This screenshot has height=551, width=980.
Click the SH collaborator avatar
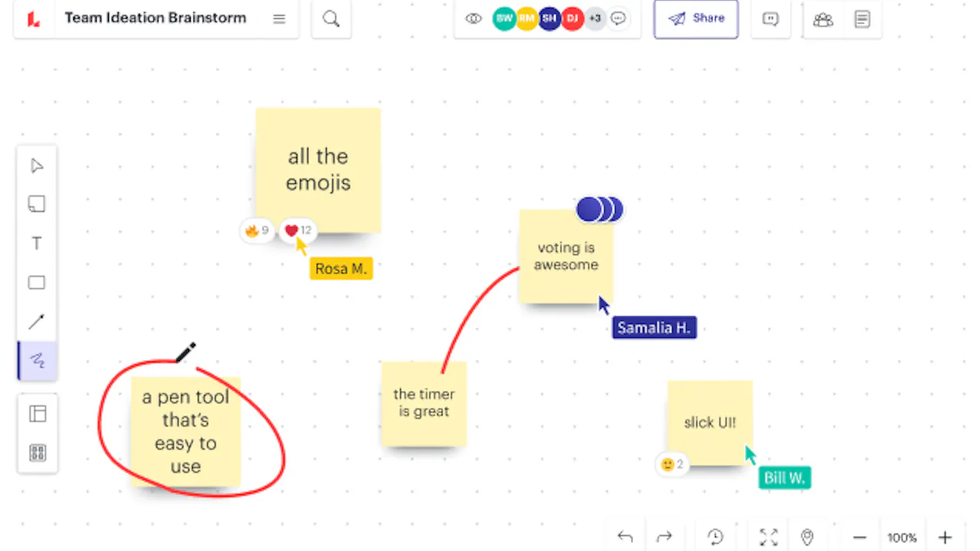(549, 19)
